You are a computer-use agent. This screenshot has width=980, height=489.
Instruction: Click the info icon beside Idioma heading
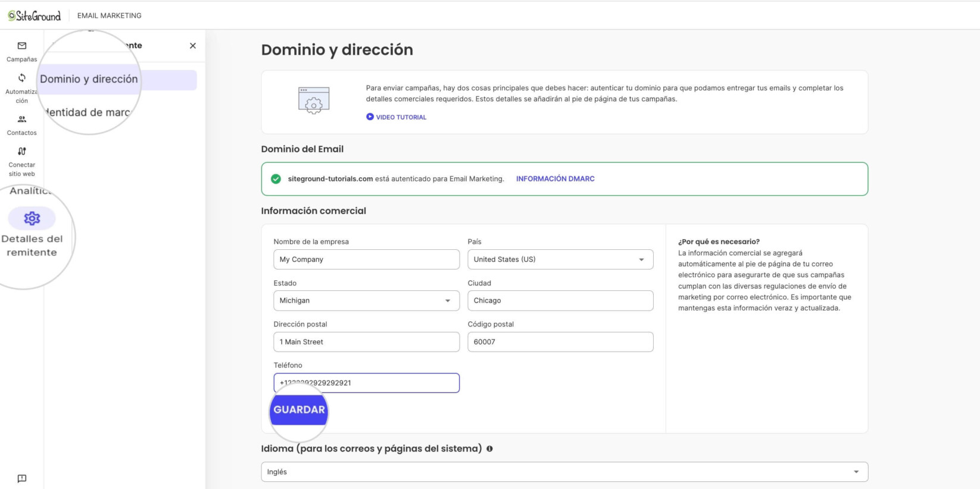[x=489, y=449]
